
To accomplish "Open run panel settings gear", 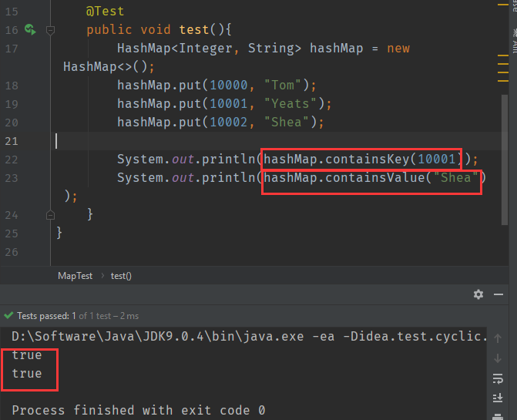I will point(478,294).
